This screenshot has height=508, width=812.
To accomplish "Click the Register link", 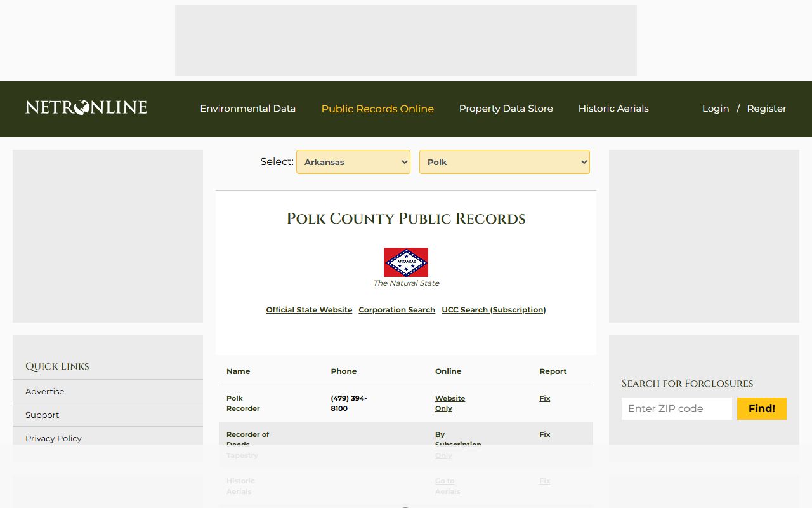I will pyautogui.click(x=766, y=109).
